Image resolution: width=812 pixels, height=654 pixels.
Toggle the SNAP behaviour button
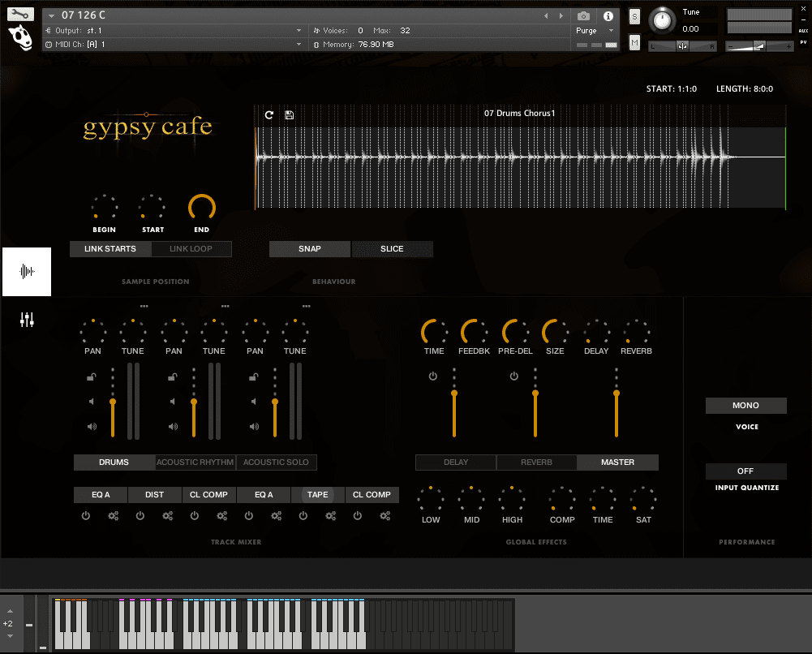310,249
